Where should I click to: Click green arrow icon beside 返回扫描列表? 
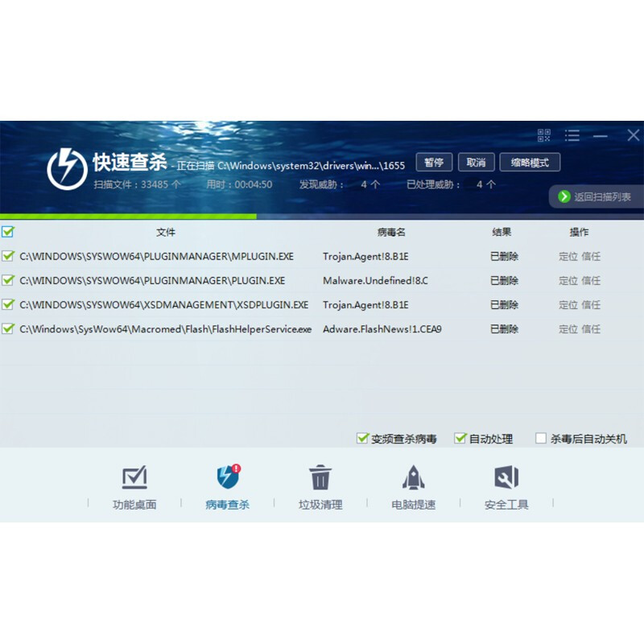pyautogui.click(x=564, y=196)
